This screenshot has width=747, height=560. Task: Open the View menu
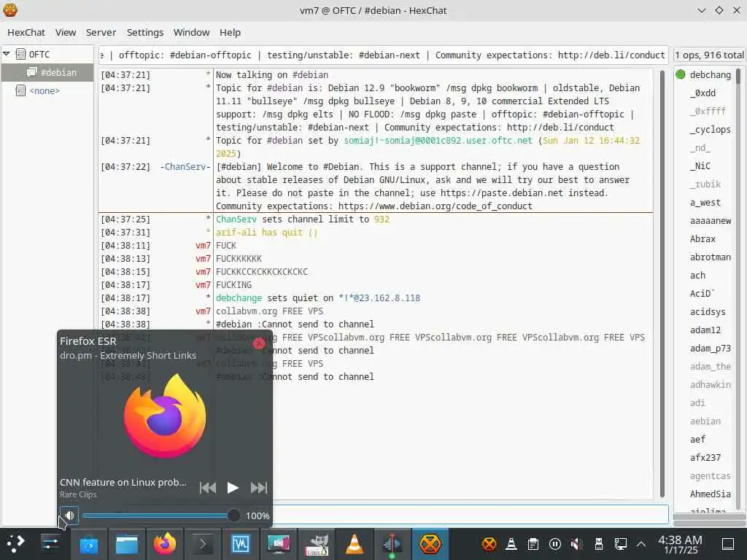[x=65, y=32]
